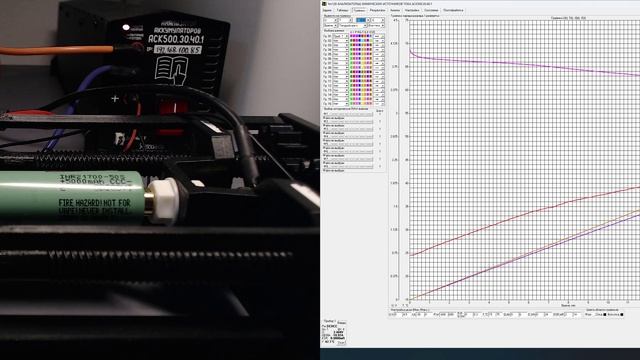This screenshot has width=640, height=360.
Task: Open the Настройки tab
Action: click(412, 10)
